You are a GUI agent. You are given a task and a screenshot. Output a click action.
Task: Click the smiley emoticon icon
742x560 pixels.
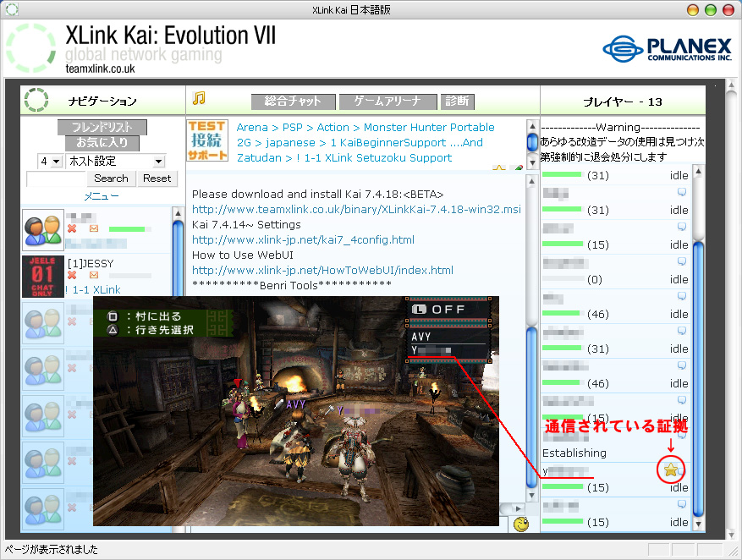[521, 524]
